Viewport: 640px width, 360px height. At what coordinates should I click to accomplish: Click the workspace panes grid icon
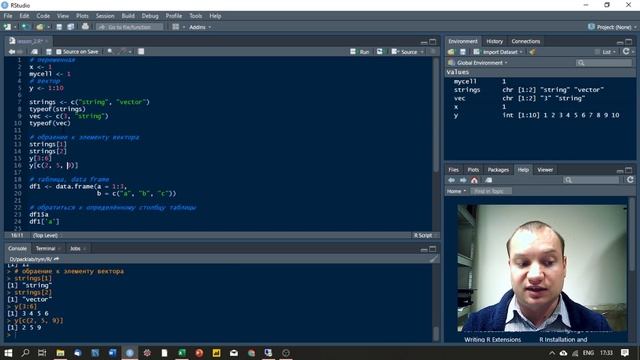176,27
